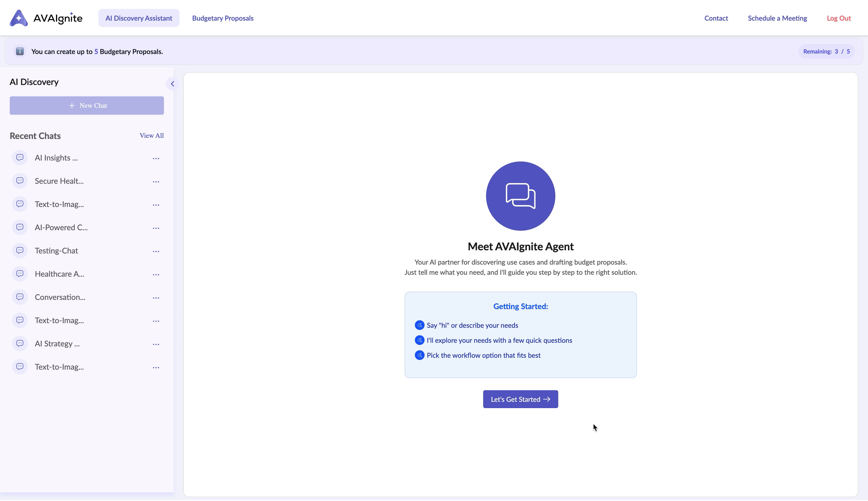Open options menu for Testing-Chat
The image size is (868, 501).
(x=156, y=251)
